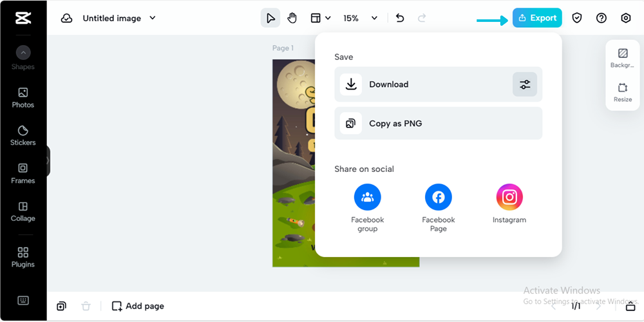Expand the collapsed side panel handle
Viewport: 644px width, 322px height.
click(48, 160)
